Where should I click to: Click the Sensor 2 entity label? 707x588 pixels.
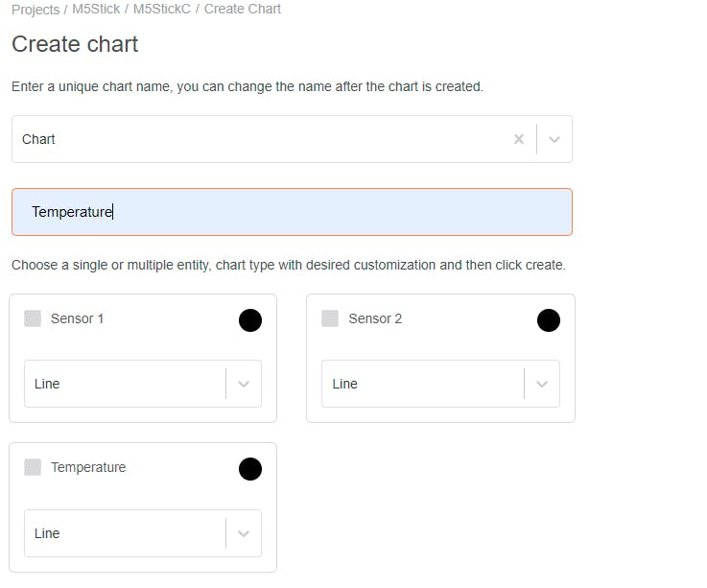pos(375,318)
